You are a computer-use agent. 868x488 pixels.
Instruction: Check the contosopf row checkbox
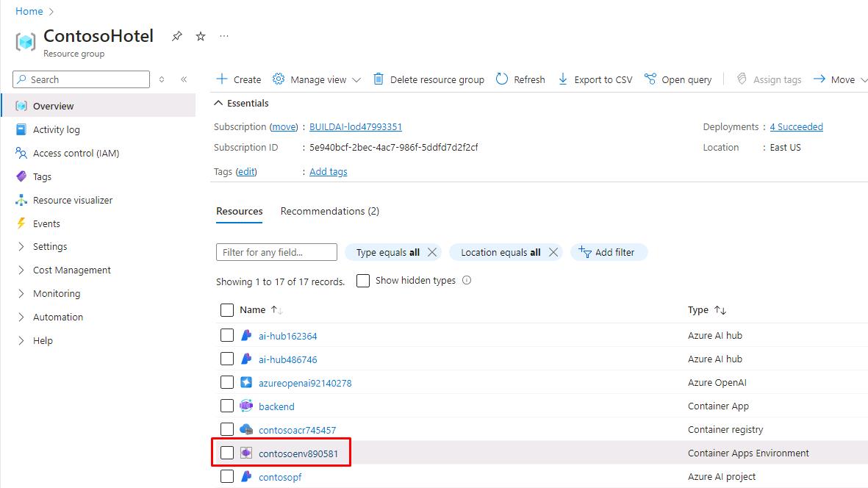[227, 476]
